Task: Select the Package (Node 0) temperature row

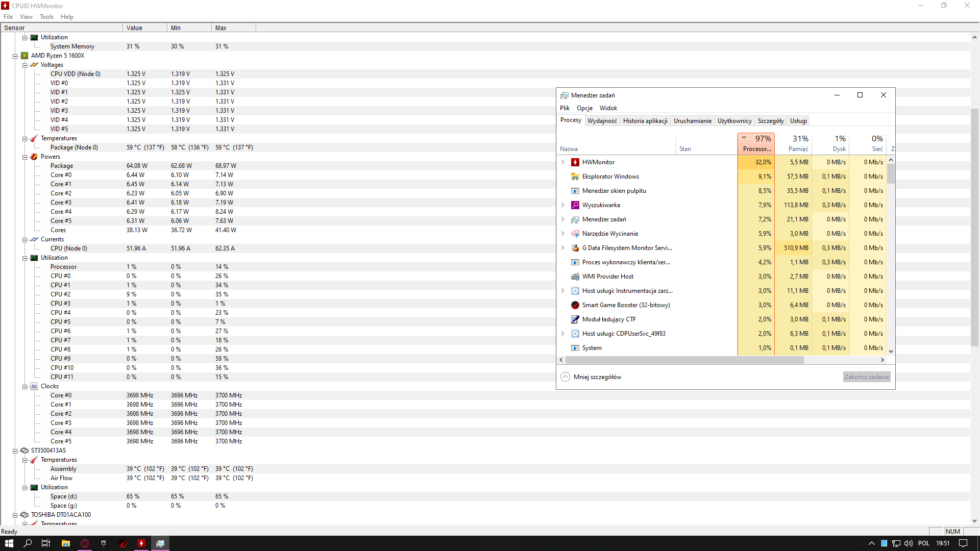Action: point(74,147)
